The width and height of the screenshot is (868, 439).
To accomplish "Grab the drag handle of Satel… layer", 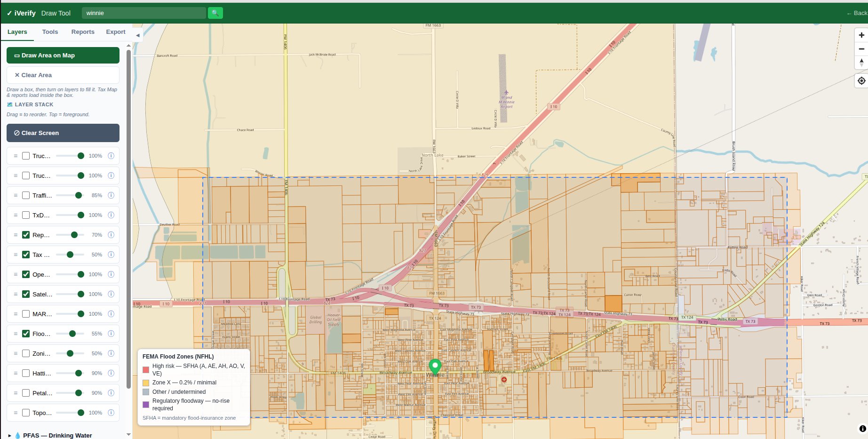I will pos(16,294).
